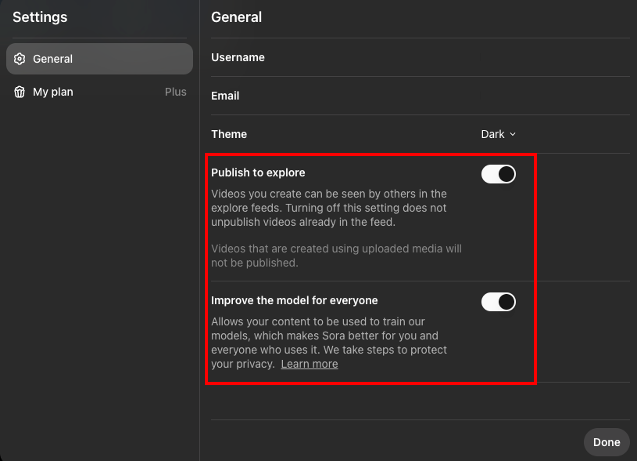
Task: Open the My plan settings tab label
Action: point(53,92)
